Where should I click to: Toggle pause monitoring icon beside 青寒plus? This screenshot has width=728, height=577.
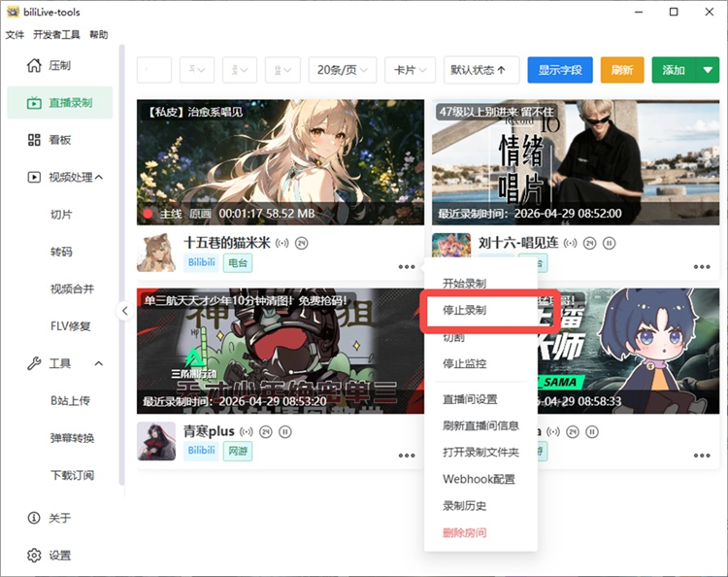285,431
